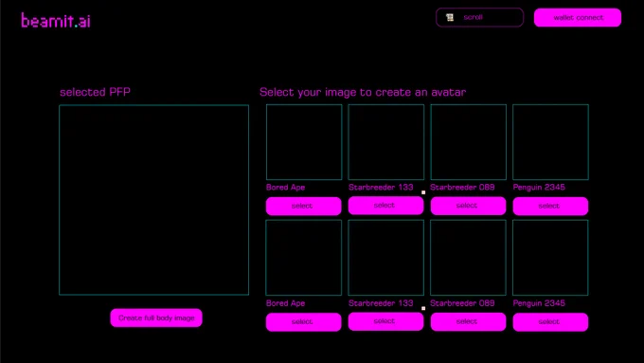This screenshot has height=363, width=644.
Task: Open the scroll network selector
Action: [x=479, y=17]
